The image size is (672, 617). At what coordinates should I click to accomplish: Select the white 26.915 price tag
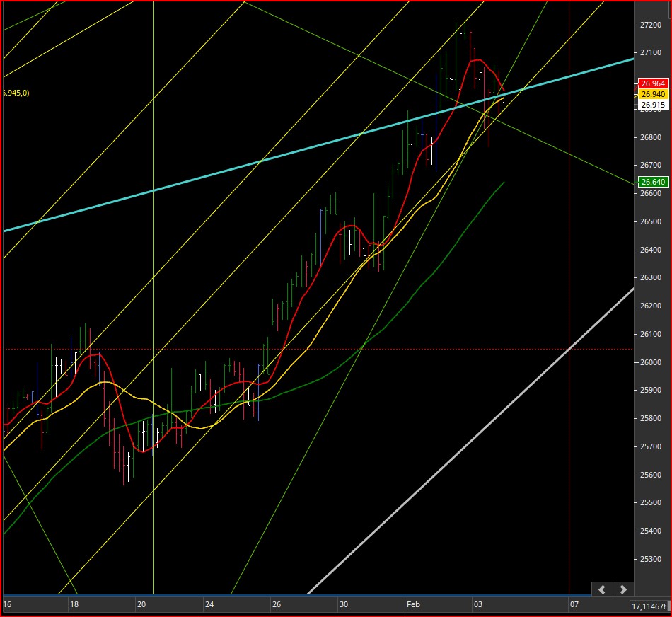tap(653, 105)
